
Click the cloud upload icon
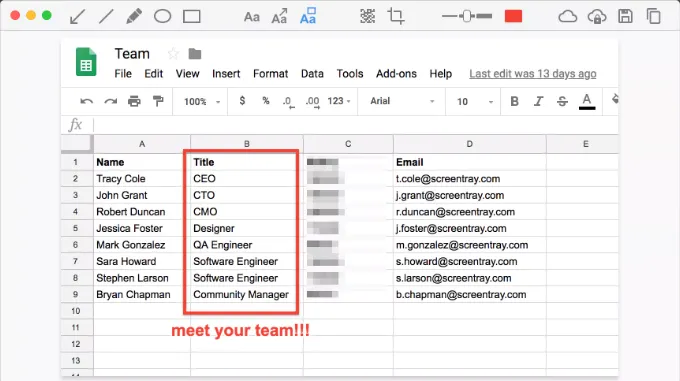[597, 17]
